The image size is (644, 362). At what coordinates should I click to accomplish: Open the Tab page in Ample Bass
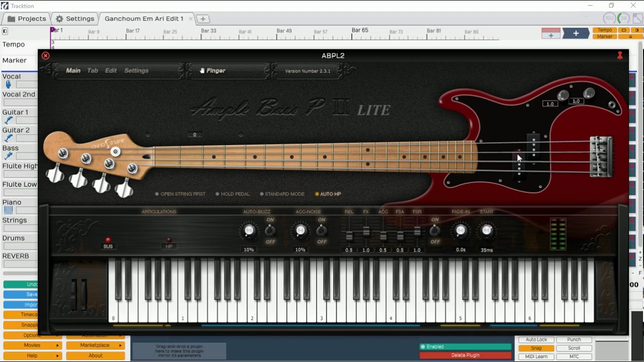(93, 71)
